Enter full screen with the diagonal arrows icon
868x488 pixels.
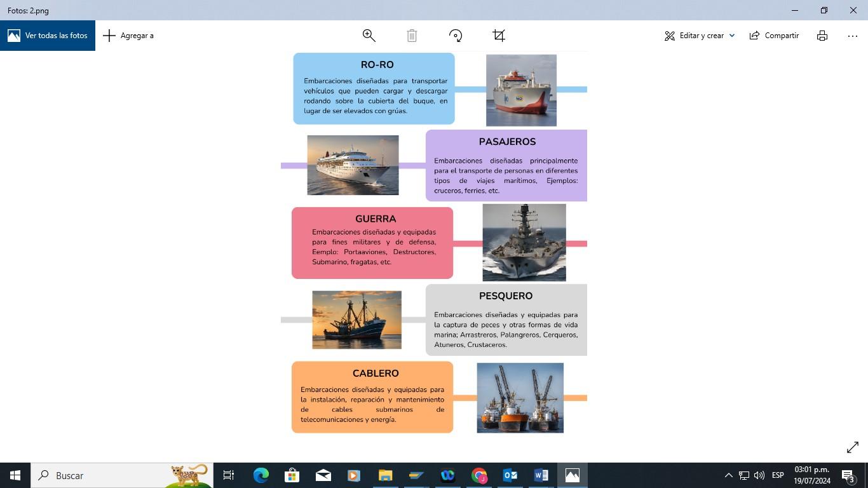853,447
